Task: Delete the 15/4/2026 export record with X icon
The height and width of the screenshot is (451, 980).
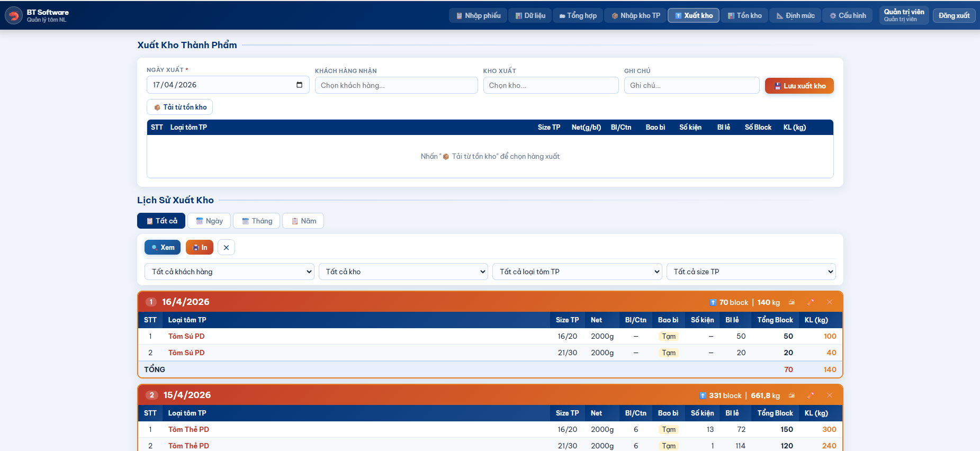Action: coord(829,395)
